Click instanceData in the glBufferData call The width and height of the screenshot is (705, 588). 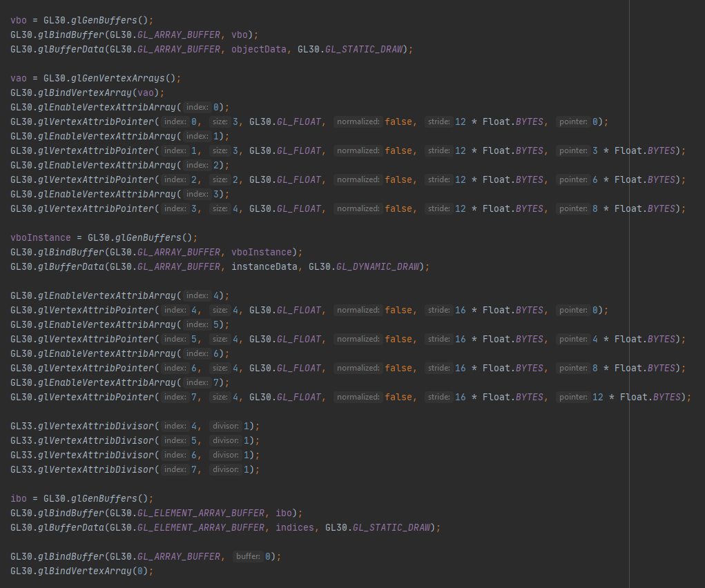[x=264, y=266]
